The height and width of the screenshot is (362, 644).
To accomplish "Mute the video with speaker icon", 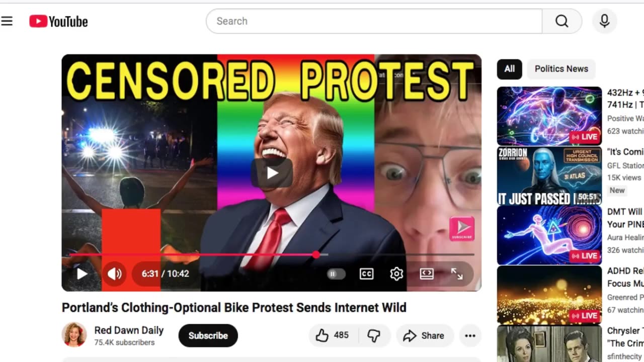I will (x=114, y=274).
